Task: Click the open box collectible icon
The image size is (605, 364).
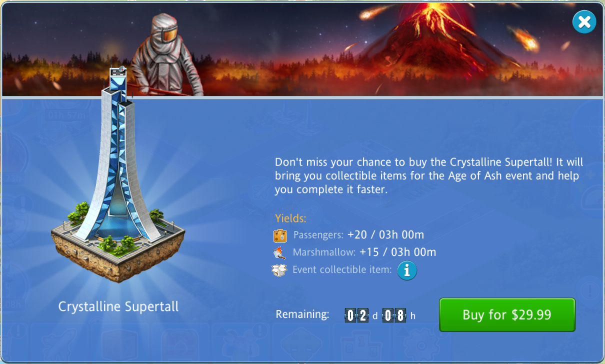Action: pyautogui.click(x=279, y=270)
